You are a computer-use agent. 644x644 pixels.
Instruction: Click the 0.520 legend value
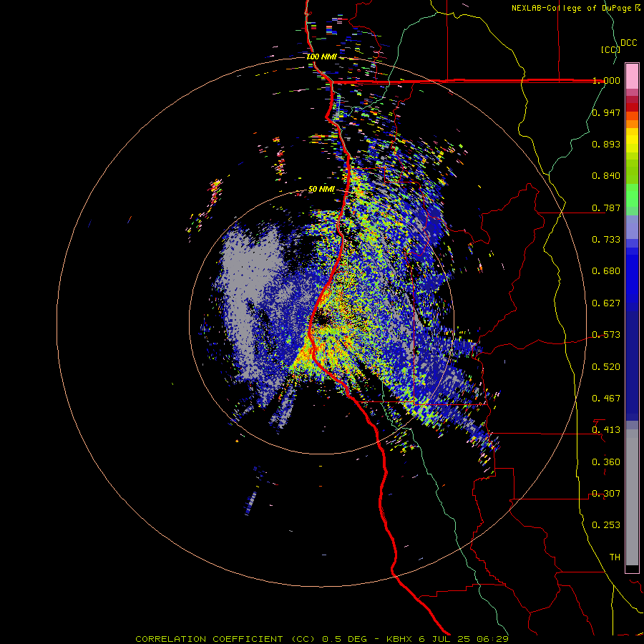[606, 367]
